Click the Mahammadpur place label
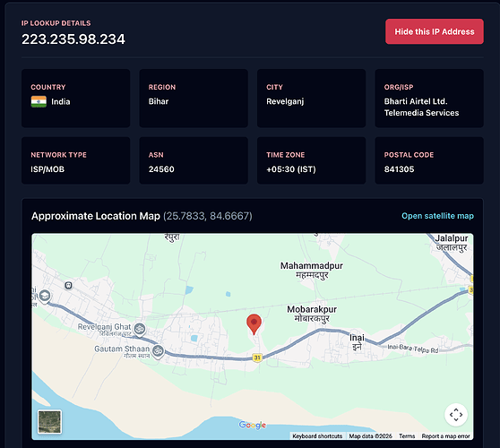This screenshot has width=500, height=448. point(312,271)
